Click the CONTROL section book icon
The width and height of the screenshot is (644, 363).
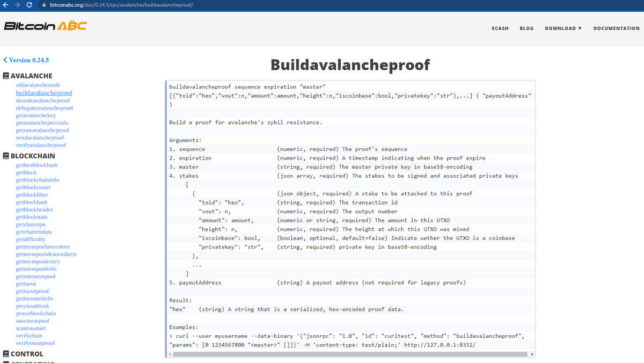[x=6, y=354]
